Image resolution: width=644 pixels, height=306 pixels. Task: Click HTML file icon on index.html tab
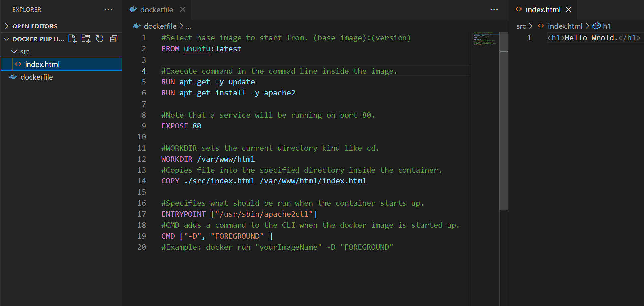(519, 9)
